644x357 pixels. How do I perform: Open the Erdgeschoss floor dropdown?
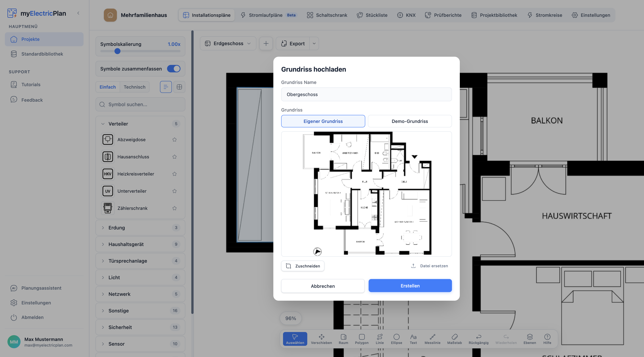[x=228, y=43]
